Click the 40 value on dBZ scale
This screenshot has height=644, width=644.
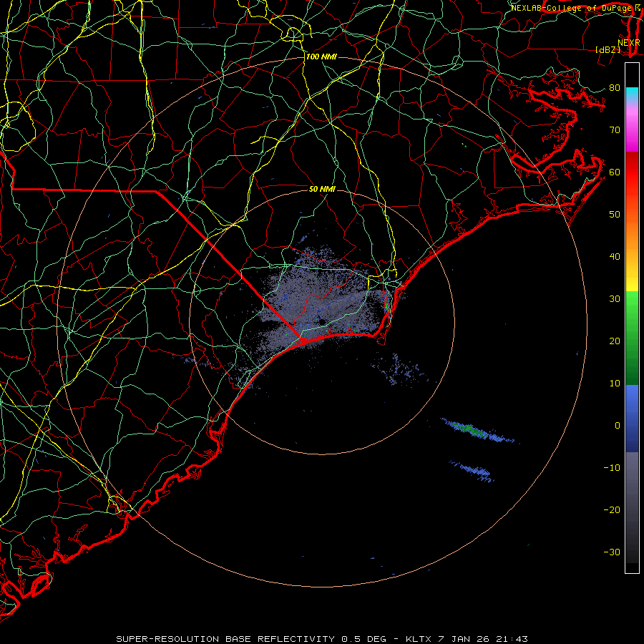click(x=615, y=257)
